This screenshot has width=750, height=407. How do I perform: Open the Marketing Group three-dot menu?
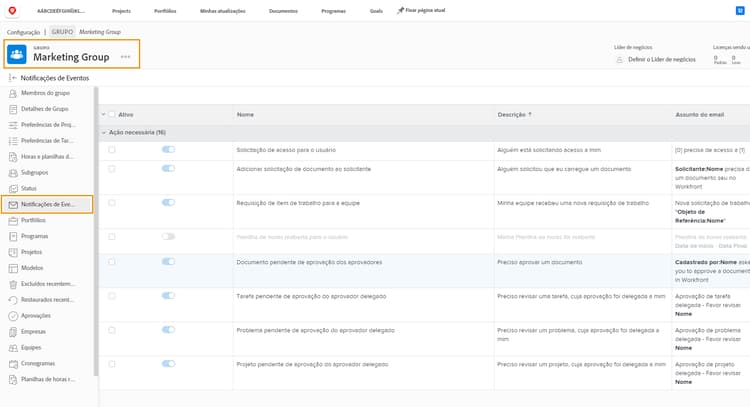coord(125,57)
